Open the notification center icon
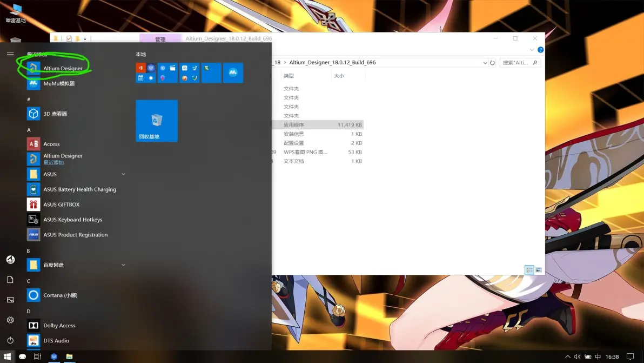 [x=630, y=357]
